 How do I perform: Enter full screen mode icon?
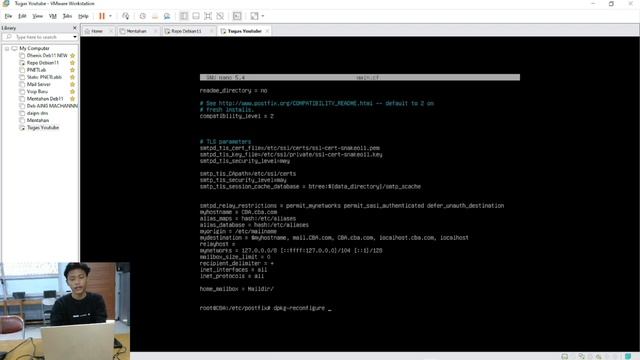point(208,16)
